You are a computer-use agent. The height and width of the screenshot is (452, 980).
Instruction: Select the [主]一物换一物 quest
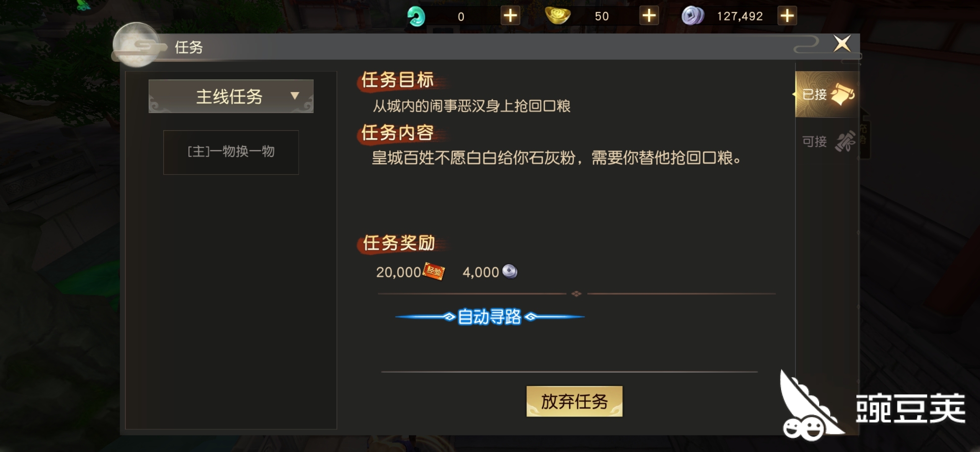click(231, 152)
